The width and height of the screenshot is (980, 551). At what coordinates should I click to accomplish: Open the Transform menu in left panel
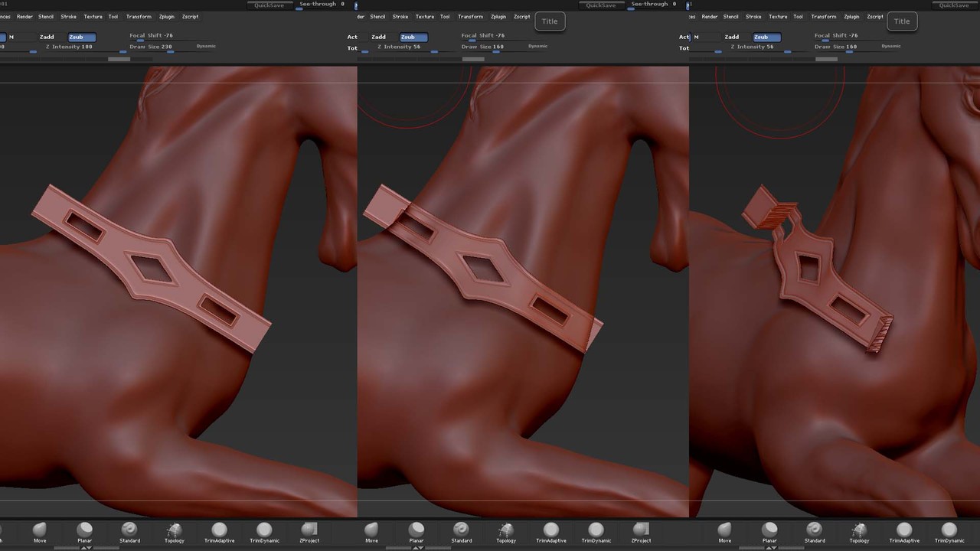point(139,16)
